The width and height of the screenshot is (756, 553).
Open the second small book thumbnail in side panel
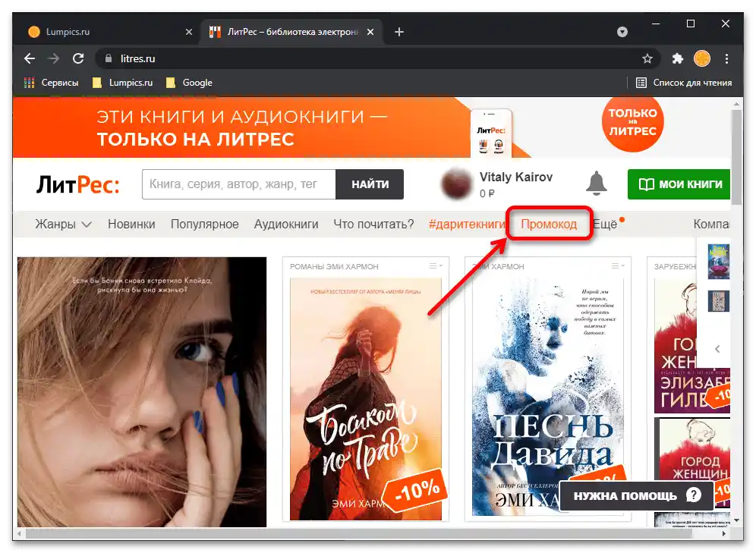[x=718, y=301]
